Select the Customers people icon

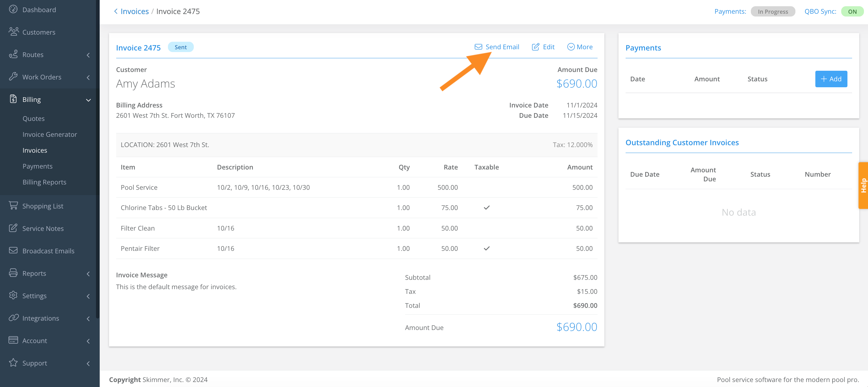[13, 32]
